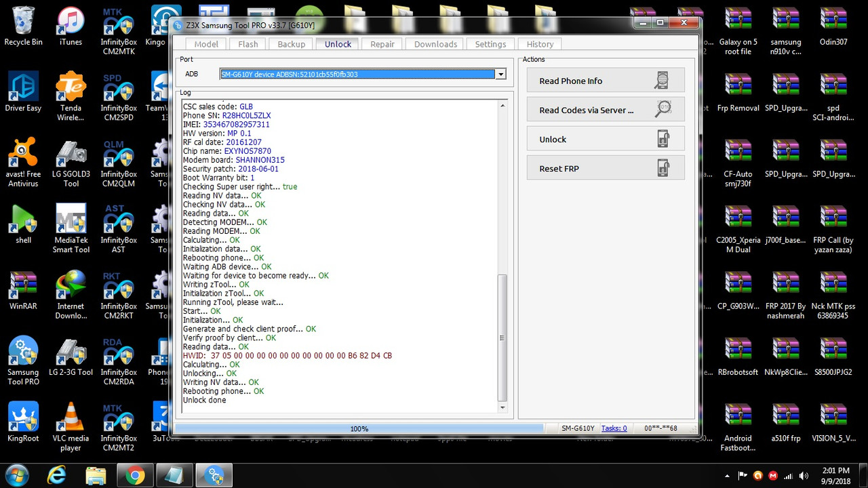The image size is (868, 488).
Task: Open a510f frp archive icon
Action: pos(786,423)
